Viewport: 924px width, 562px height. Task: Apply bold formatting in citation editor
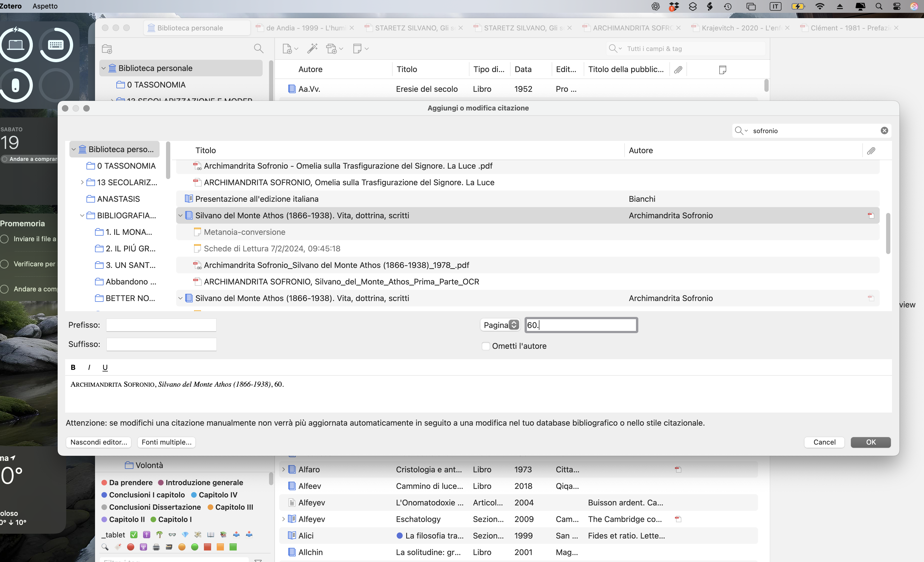pyautogui.click(x=73, y=367)
